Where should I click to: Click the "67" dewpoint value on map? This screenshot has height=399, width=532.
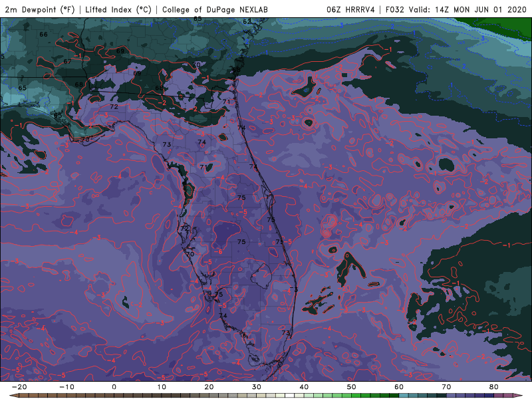pyautogui.click(x=68, y=61)
